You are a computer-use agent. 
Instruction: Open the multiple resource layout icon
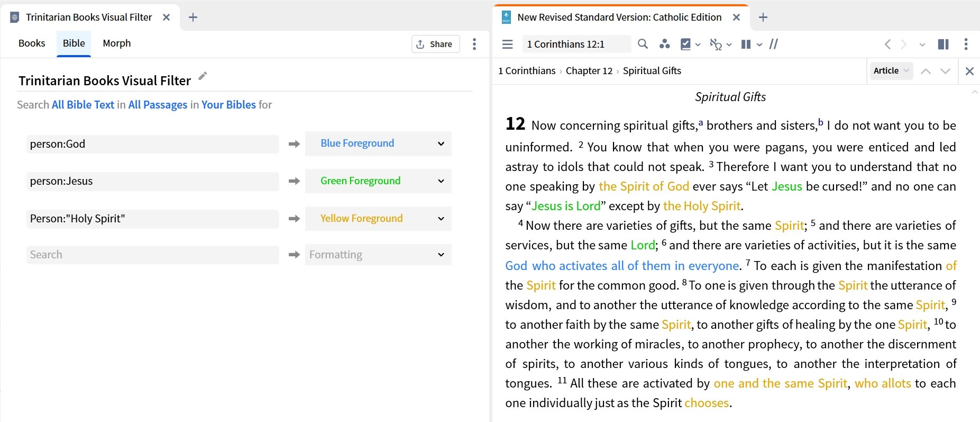coord(943,44)
